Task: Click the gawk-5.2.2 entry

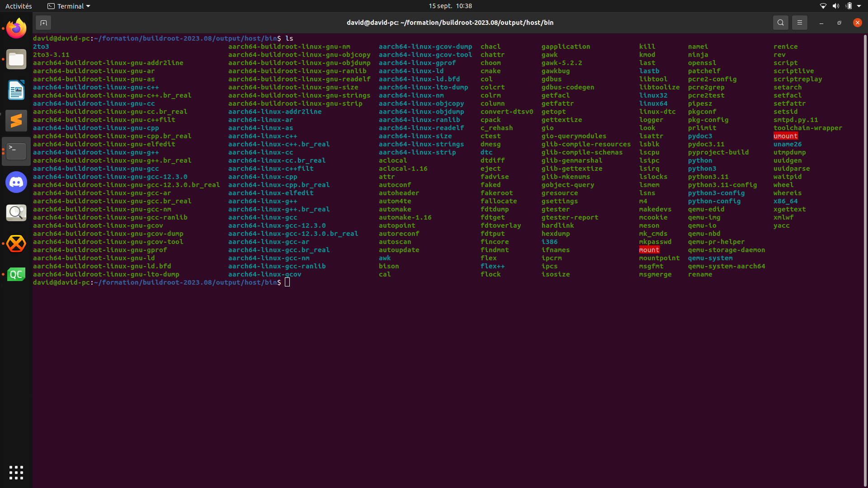Action: (x=561, y=63)
